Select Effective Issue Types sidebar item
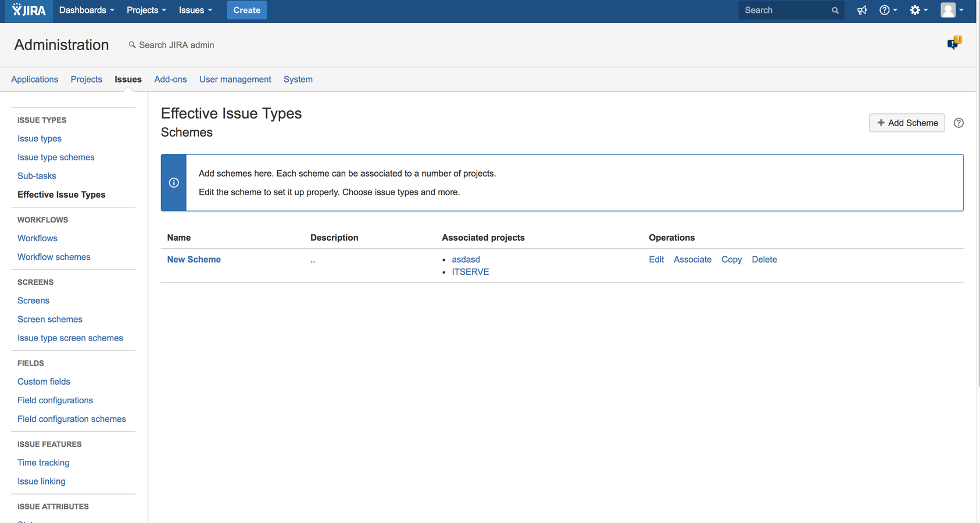Viewport: 980px width, 523px height. point(61,195)
